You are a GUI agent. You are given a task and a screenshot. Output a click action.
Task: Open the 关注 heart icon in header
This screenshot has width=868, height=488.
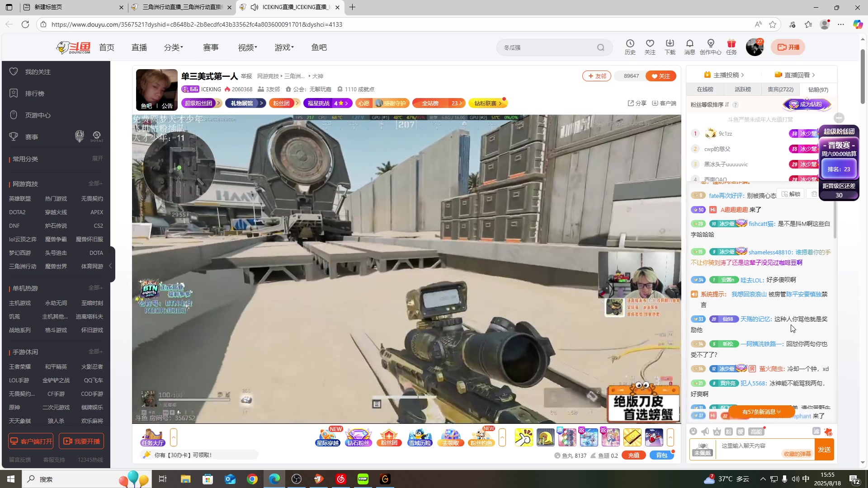click(650, 47)
